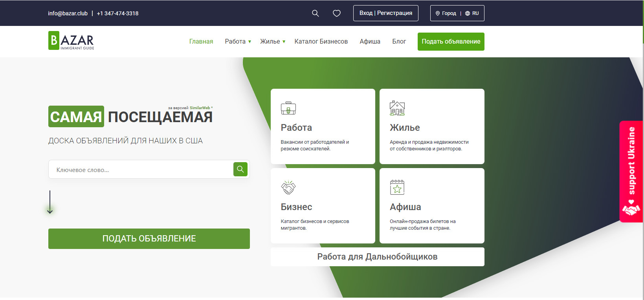Click the green search button in keyword field
Image resolution: width=644 pixels, height=300 pixels.
[x=240, y=169]
